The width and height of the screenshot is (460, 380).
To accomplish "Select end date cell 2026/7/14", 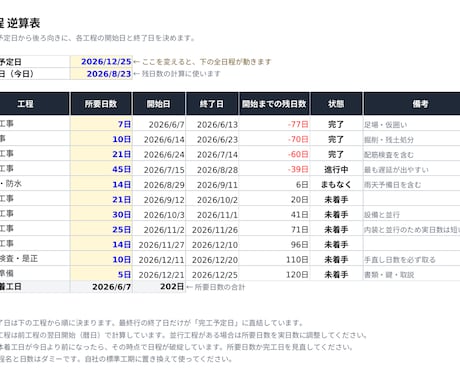I will pos(212,154).
